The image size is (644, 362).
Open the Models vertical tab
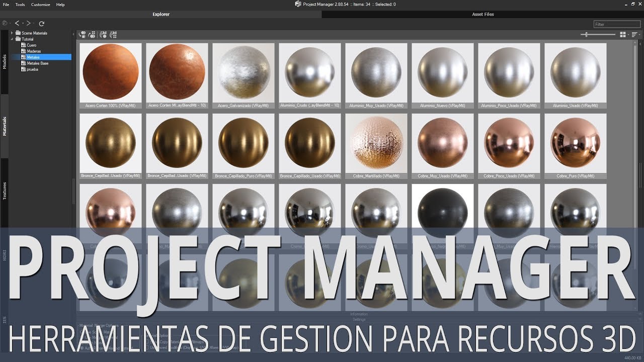pyautogui.click(x=5, y=61)
